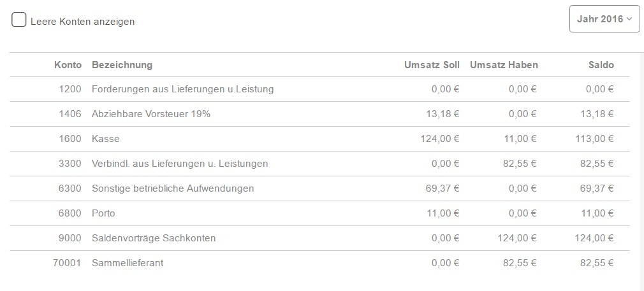Viewport: 644px width, 291px height.
Task: Click the Umsatz Soll column header
Action: pos(432,65)
